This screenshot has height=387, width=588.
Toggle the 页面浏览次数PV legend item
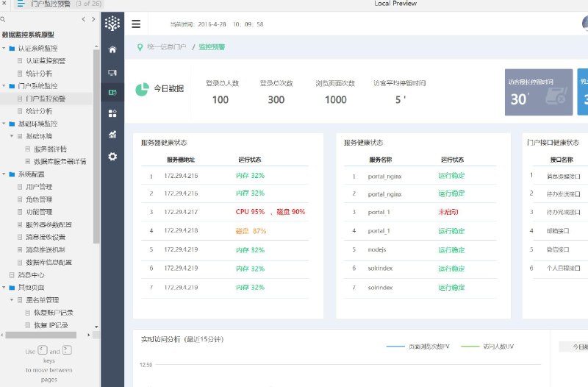(417, 347)
